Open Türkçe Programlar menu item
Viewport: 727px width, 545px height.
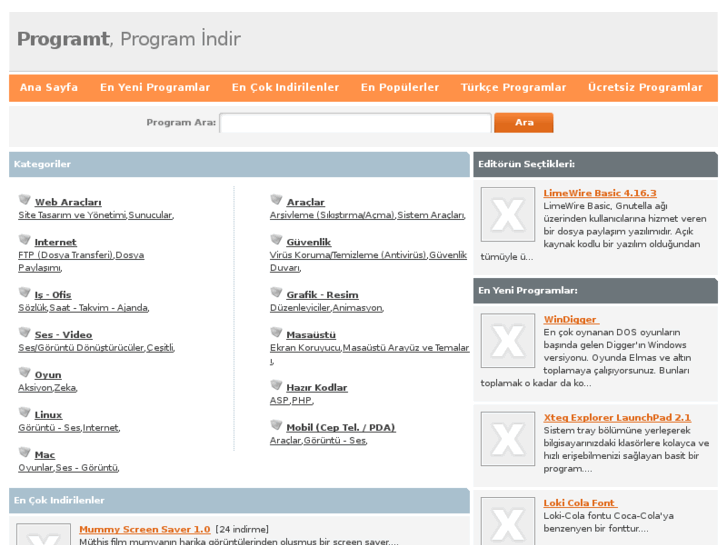pos(513,87)
